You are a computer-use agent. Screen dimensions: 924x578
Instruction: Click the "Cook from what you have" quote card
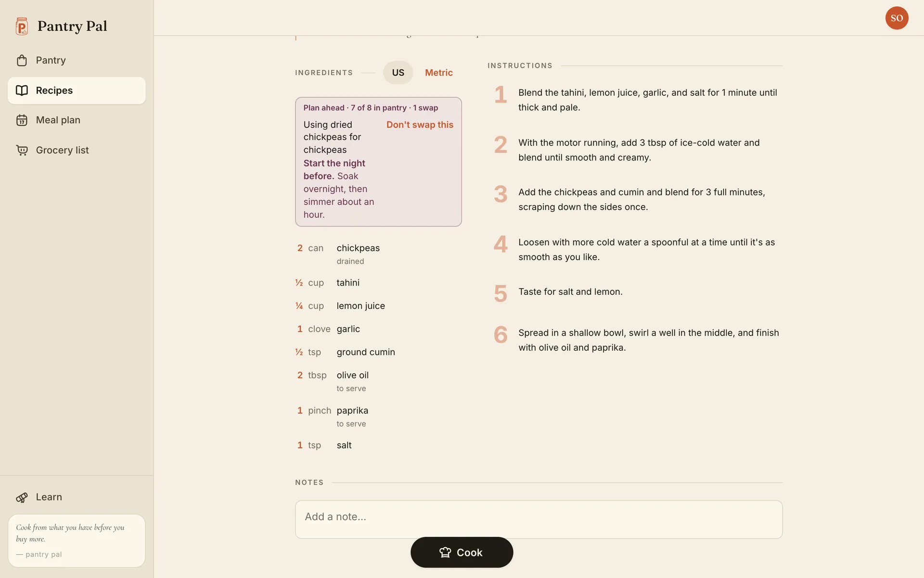tap(77, 540)
